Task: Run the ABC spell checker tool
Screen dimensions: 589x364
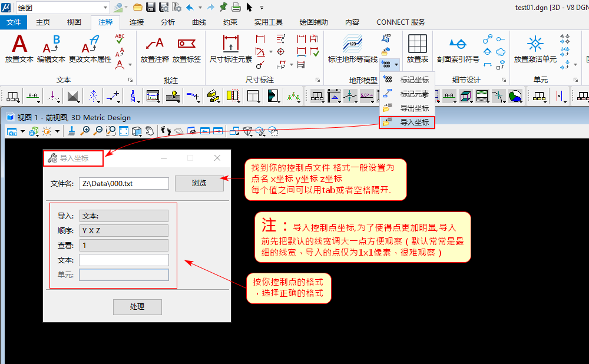Action: coord(120,38)
